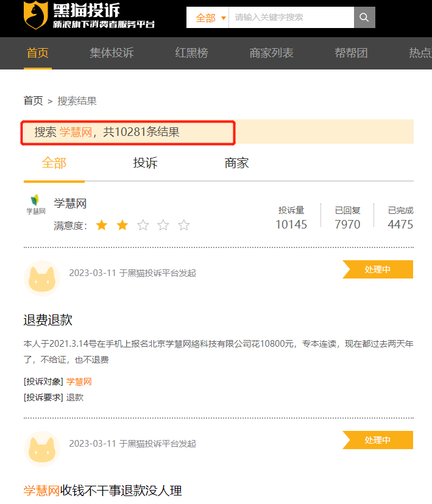
Task: Click the 首页 breadcrumb link
Action: click(x=33, y=101)
